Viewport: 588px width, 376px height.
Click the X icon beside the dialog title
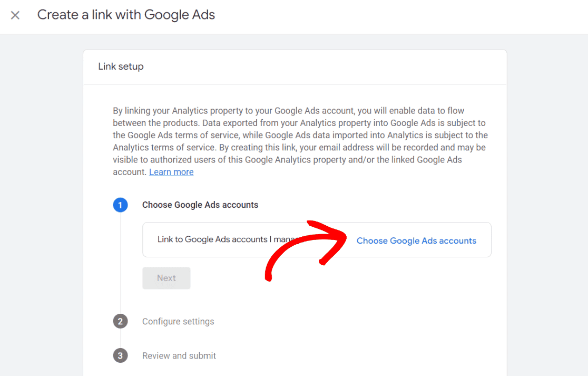(15, 15)
